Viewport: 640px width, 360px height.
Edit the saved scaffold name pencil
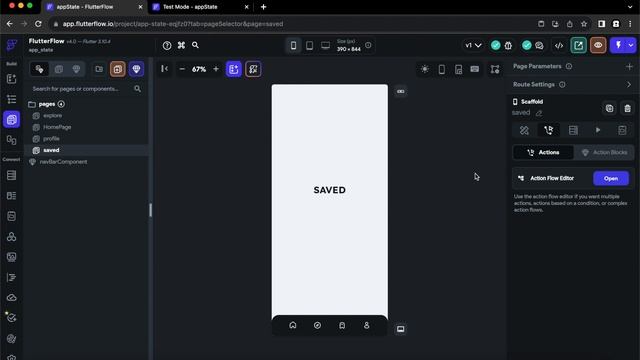pos(539,113)
